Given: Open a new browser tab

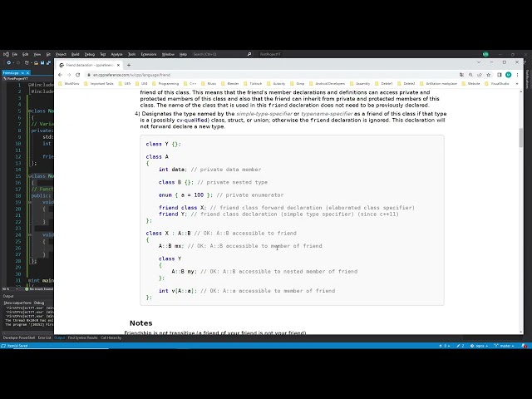Looking at the screenshot, I should (x=129, y=65).
